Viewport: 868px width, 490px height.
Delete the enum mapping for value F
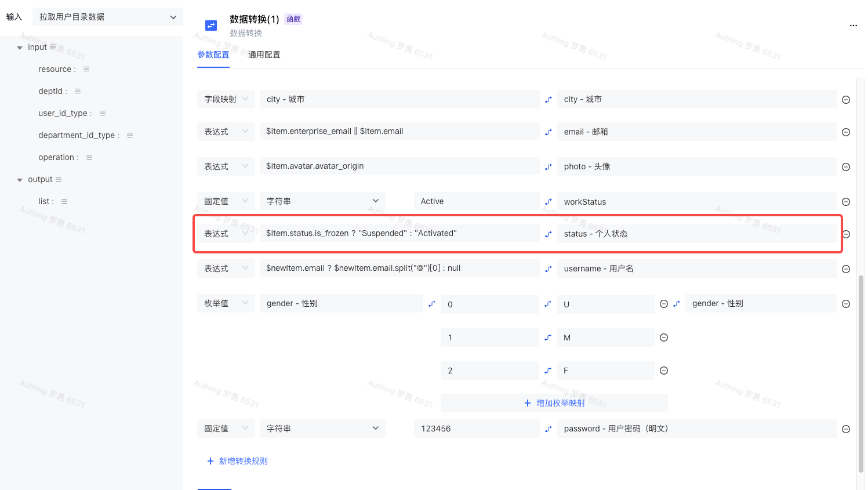tap(664, 371)
